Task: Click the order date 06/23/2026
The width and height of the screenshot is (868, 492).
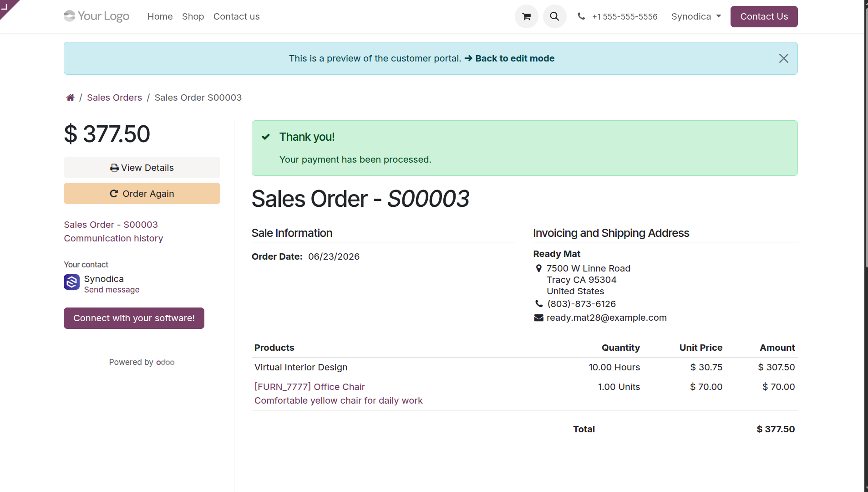Action: point(334,256)
